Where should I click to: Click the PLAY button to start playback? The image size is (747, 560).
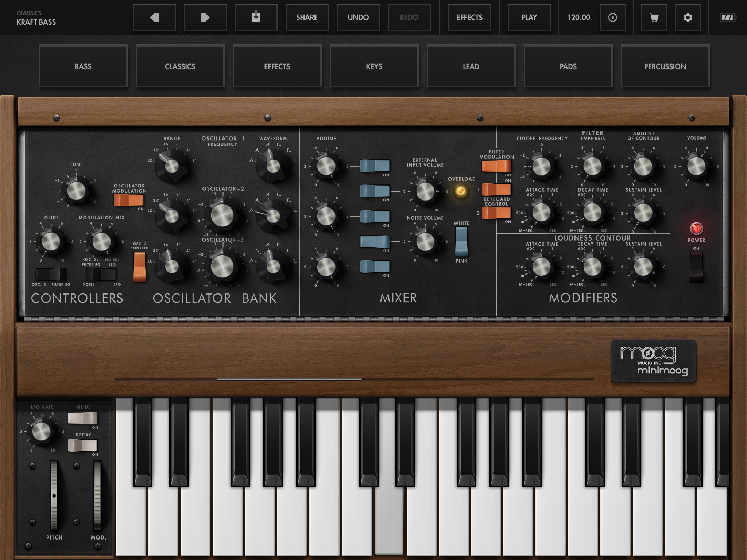click(529, 16)
